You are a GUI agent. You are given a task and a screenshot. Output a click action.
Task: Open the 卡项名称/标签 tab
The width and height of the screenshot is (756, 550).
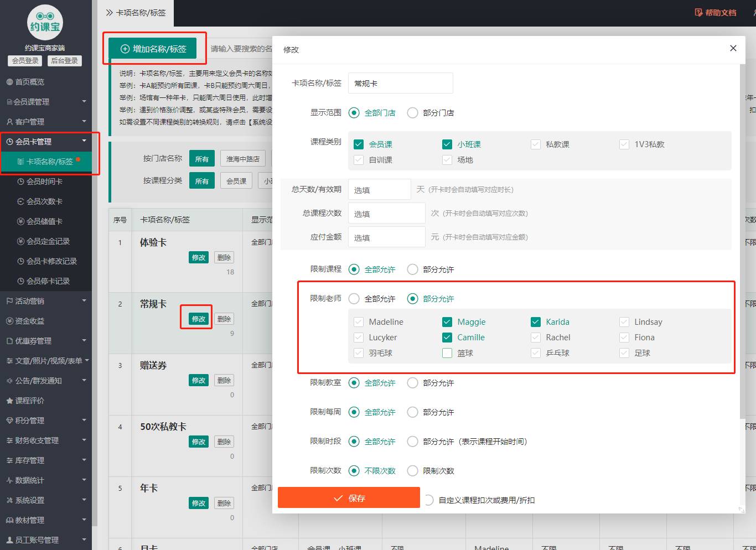(x=136, y=13)
